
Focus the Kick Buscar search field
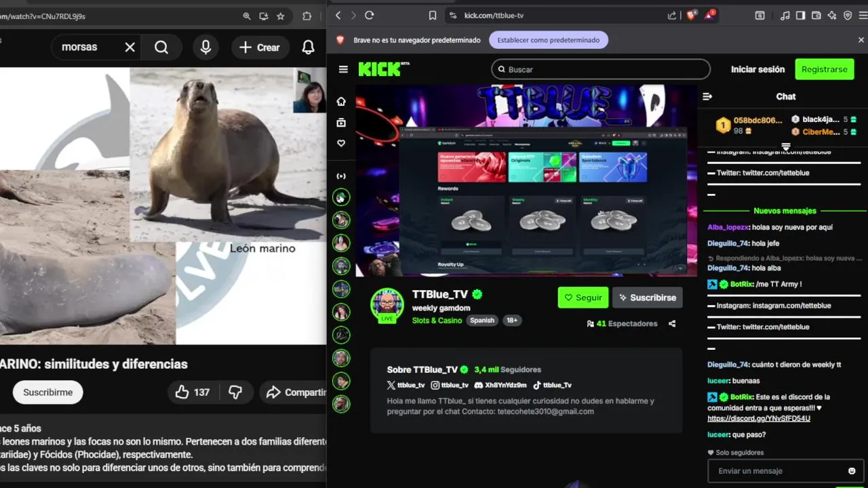pos(601,69)
